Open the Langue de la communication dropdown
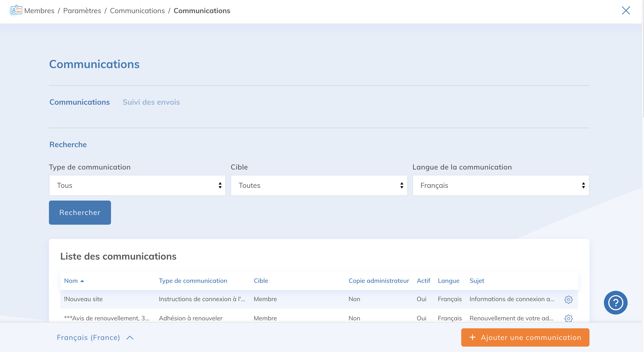This screenshot has width=644, height=352. [500, 185]
